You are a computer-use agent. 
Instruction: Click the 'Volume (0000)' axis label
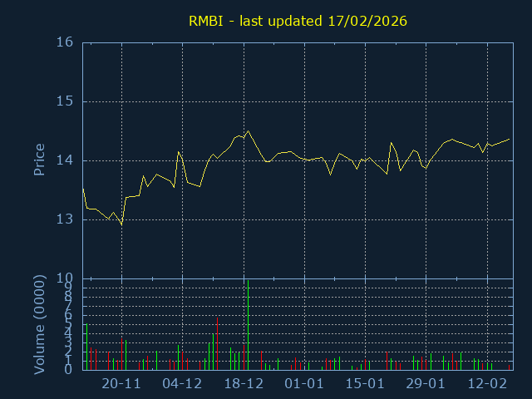39,324
